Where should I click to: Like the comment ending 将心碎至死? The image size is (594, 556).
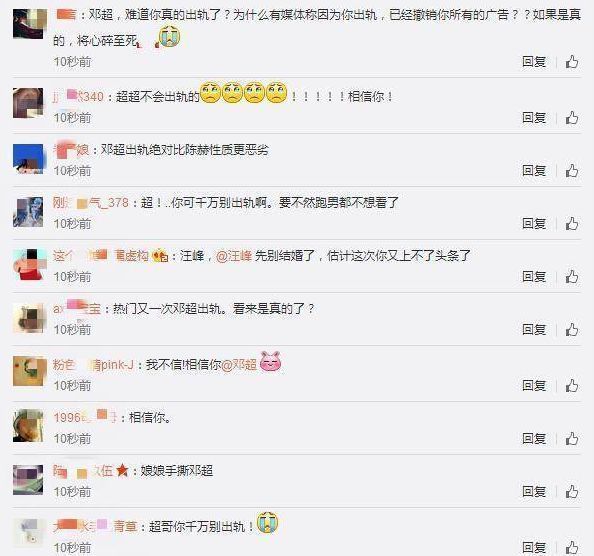tap(572, 62)
